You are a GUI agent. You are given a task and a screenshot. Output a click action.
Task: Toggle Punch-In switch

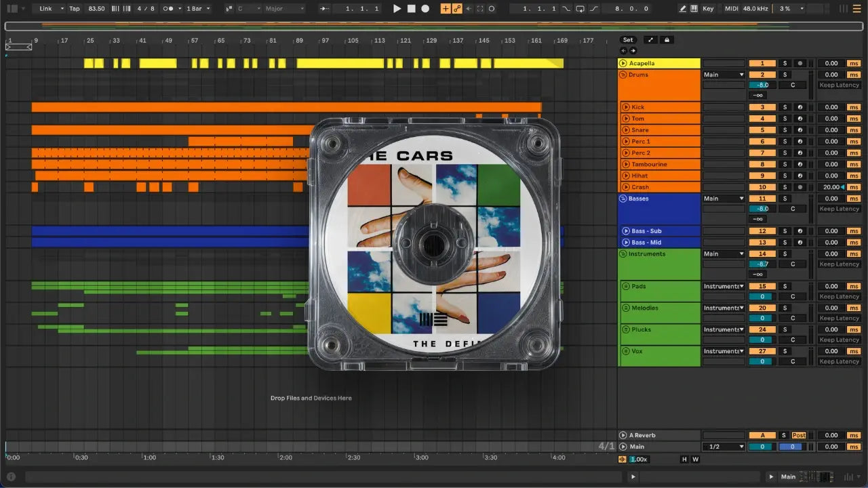click(x=567, y=9)
